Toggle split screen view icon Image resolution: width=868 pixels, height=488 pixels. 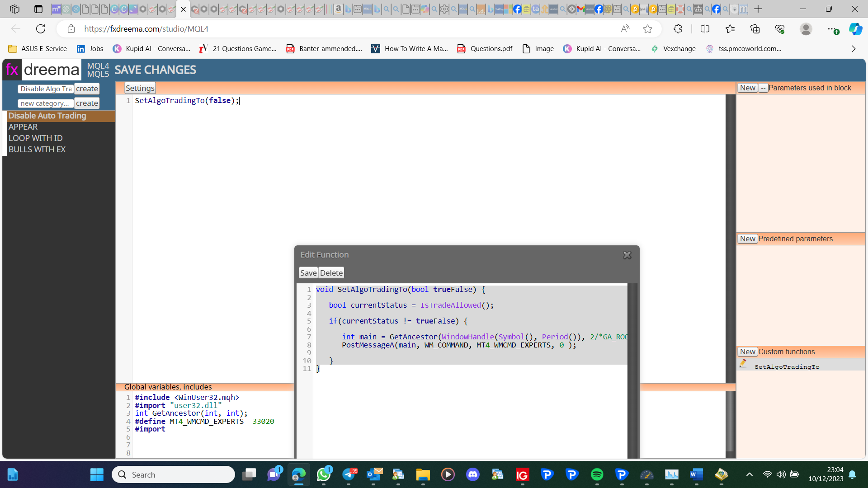click(705, 29)
